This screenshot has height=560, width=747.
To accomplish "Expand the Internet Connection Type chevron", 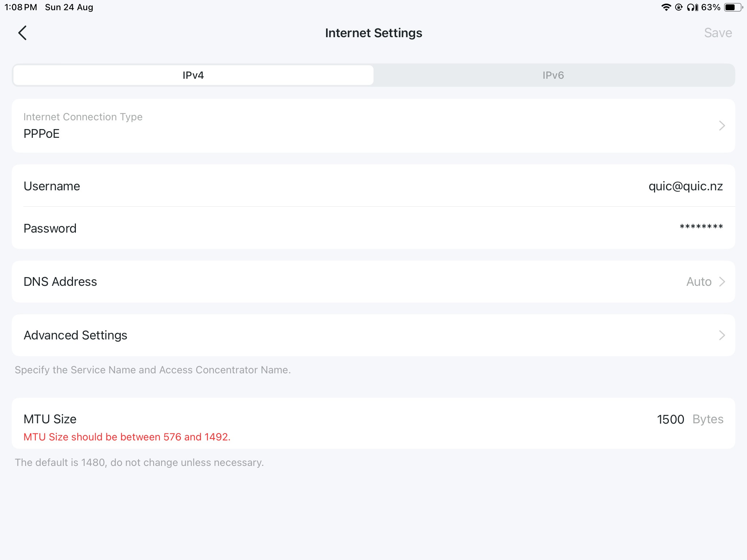I will [722, 126].
